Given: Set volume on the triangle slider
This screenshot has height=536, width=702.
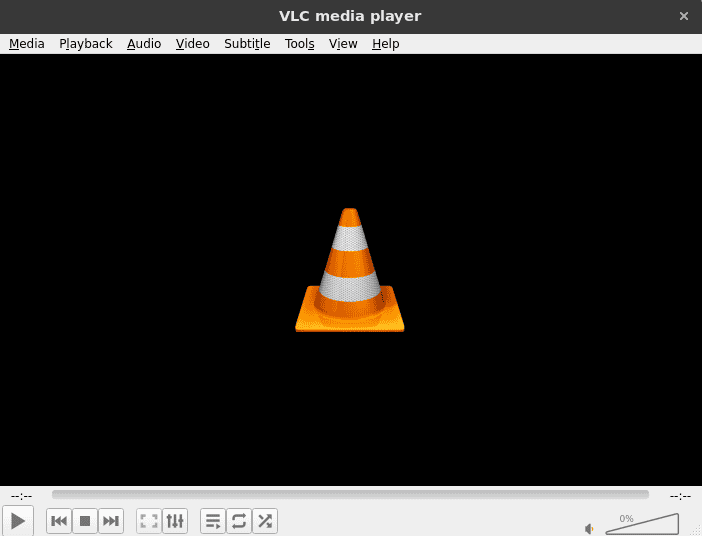Looking at the screenshot, I should (642, 524).
